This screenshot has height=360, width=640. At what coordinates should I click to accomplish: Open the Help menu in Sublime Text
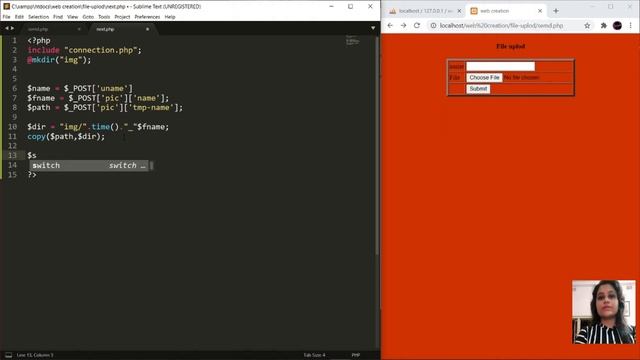click(170, 17)
